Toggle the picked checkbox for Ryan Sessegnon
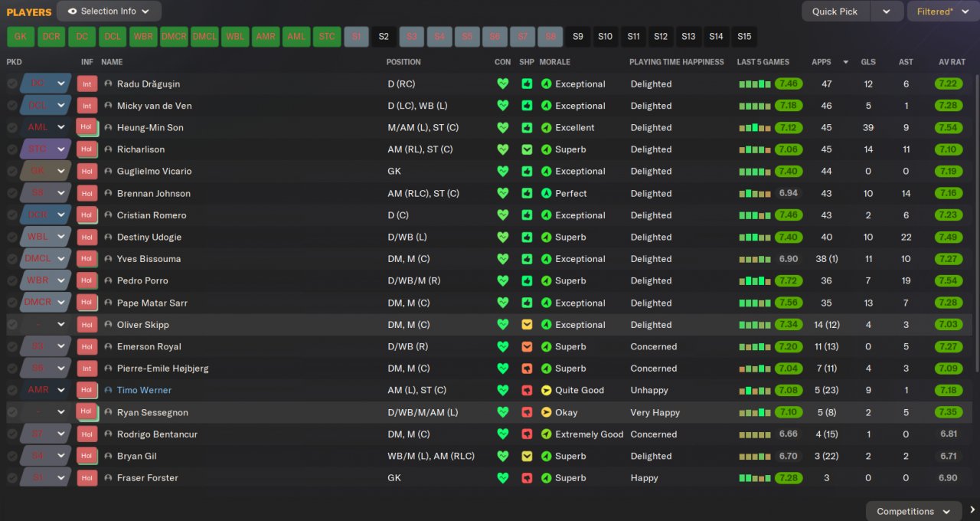This screenshot has width=980, height=521. click(11, 412)
